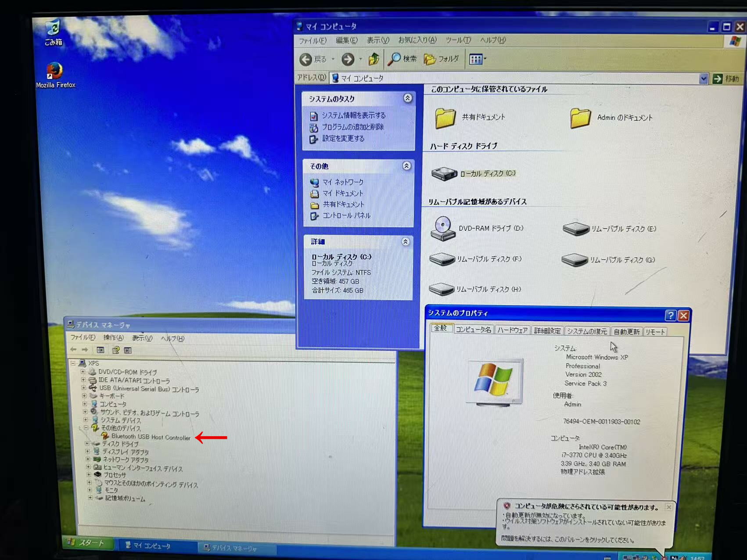Viewport: 747px width, 560px height.
Task: Expand the Network Adapters tree node
Action: [x=88, y=459]
